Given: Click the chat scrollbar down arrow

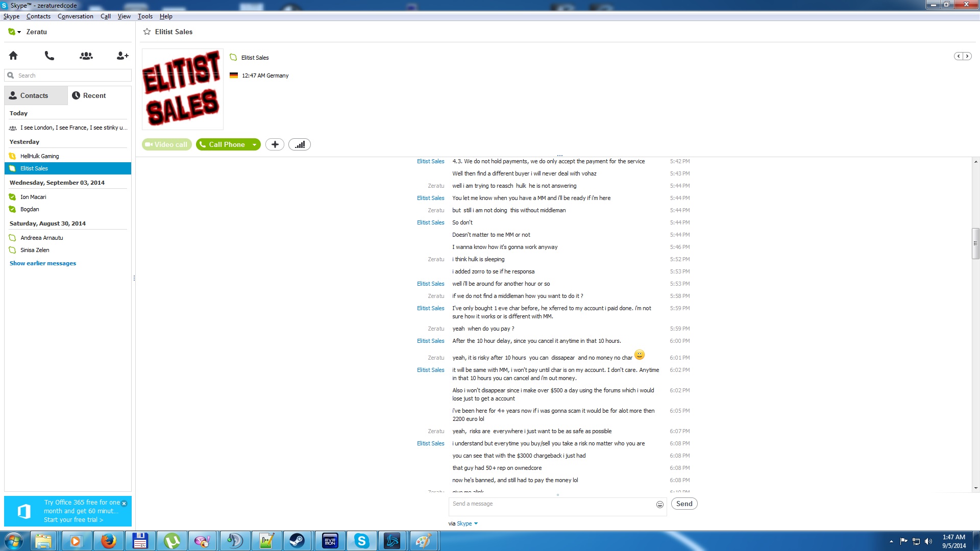Looking at the screenshot, I should tap(975, 488).
